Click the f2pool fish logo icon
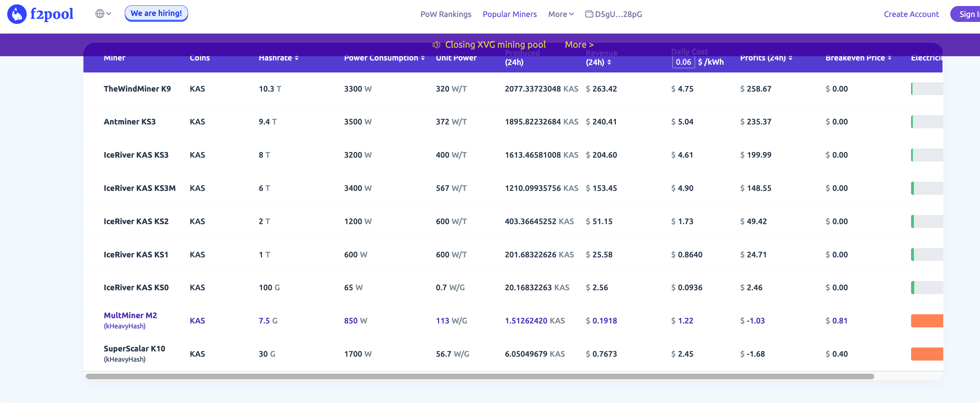This screenshot has width=980, height=403. 17,14
